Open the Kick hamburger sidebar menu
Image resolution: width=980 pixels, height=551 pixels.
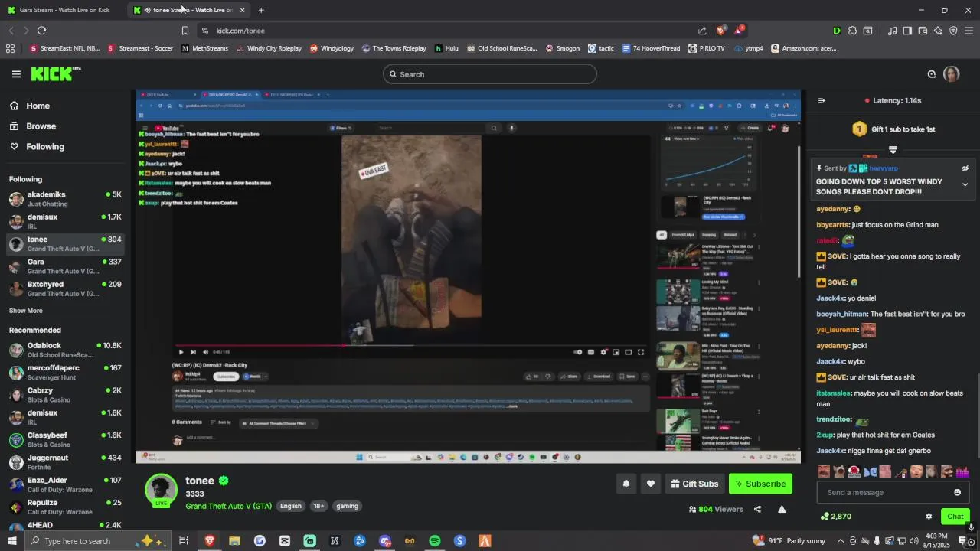[16, 74]
